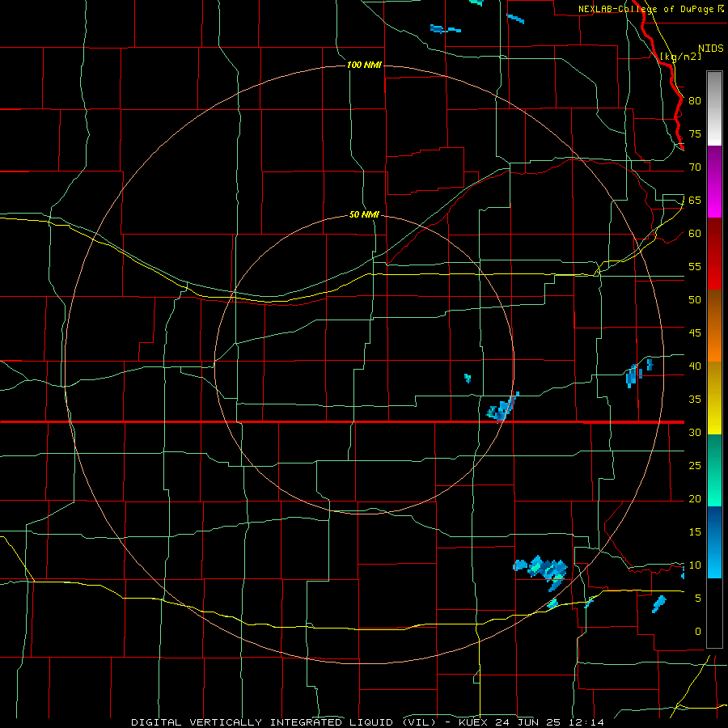Viewport: 728px width, 728px height.
Task: Click the 75 value on color scale
Action: tap(695, 133)
